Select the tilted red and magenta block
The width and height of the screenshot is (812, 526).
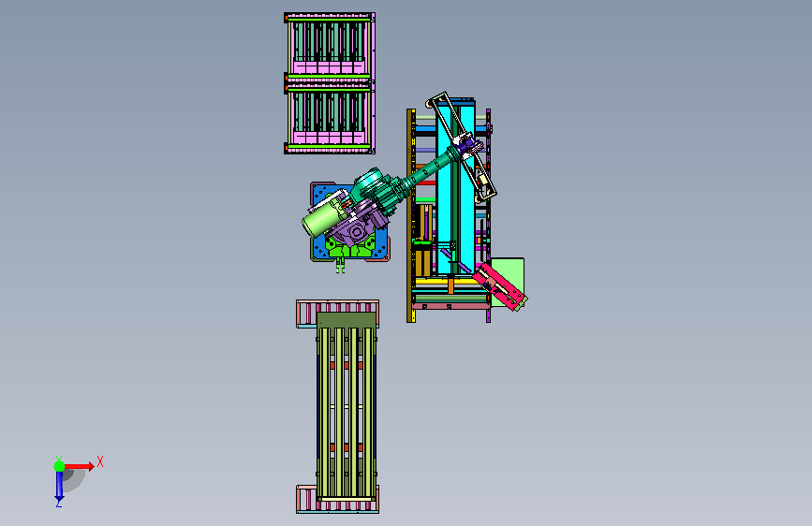click(x=500, y=286)
